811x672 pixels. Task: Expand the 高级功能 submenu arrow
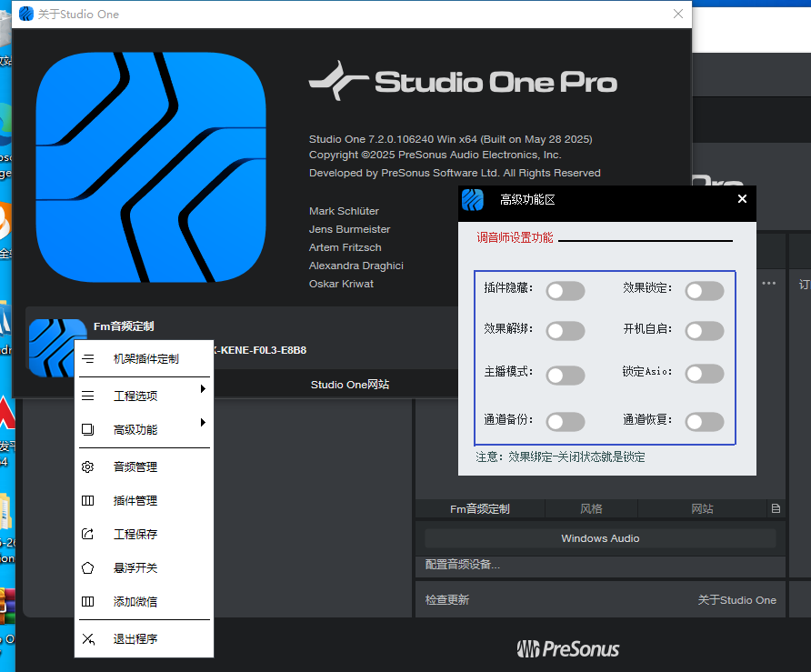click(204, 423)
